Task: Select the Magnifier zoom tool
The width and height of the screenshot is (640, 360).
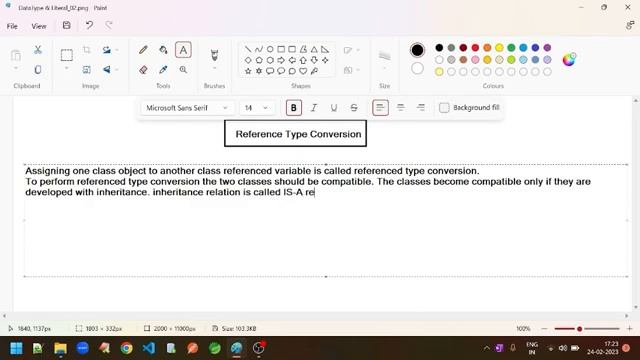Action: pyautogui.click(x=183, y=70)
